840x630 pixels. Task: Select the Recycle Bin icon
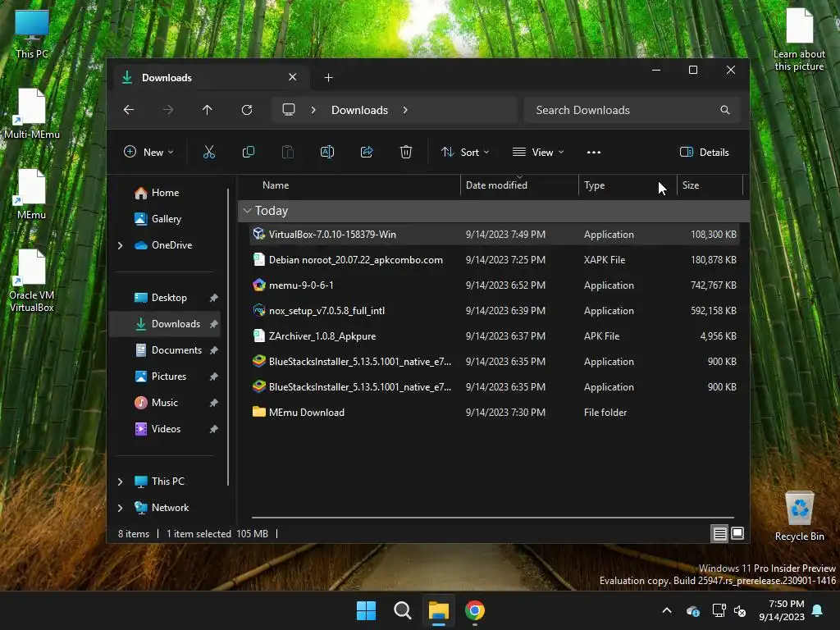799,516
